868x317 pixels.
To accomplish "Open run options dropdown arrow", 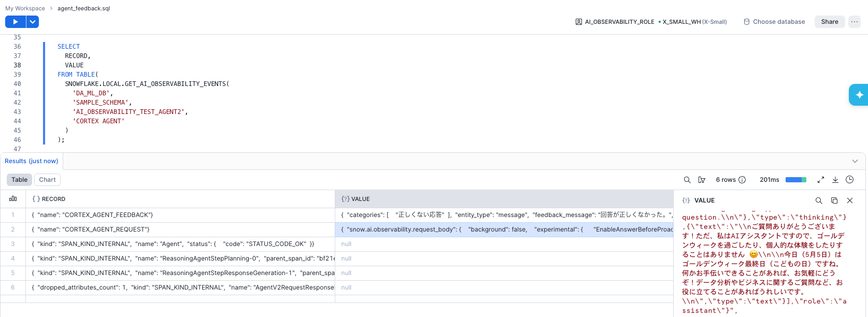I will (x=33, y=22).
